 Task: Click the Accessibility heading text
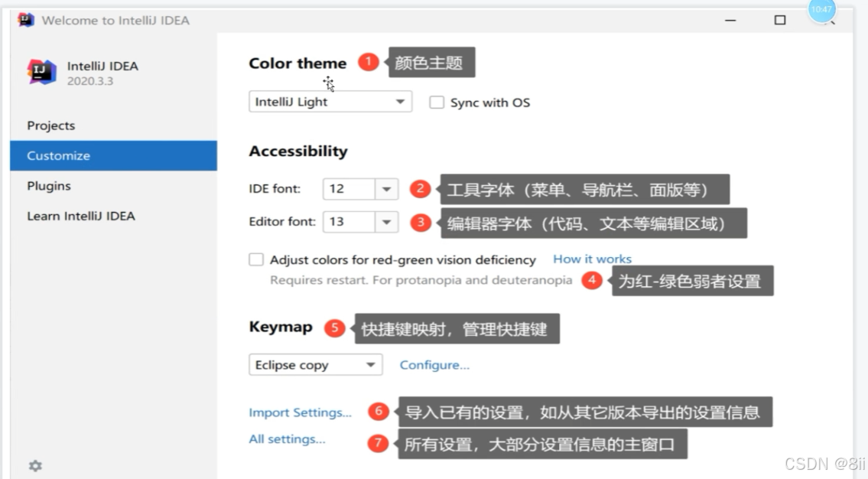(x=297, y=152)
